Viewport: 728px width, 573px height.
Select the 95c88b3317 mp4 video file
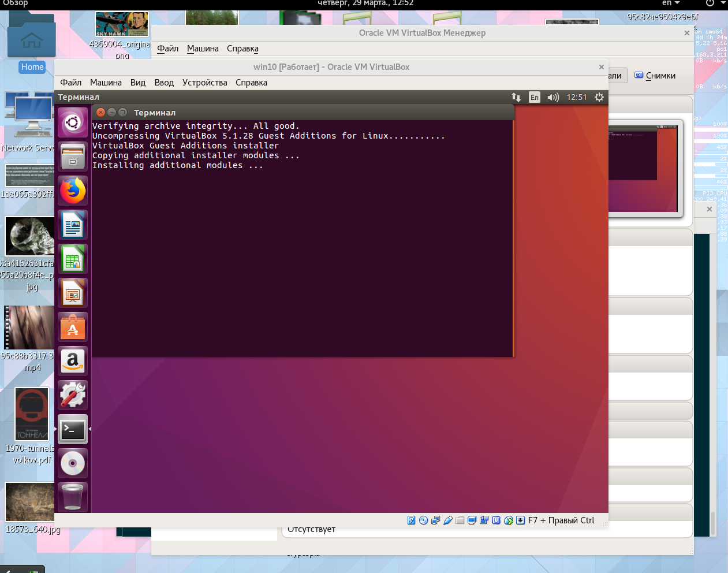[30, 339]
